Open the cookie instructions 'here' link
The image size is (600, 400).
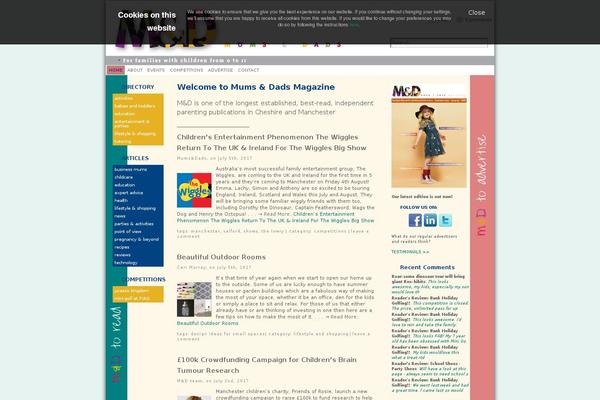pyautogui.click(x=354, y=25)
